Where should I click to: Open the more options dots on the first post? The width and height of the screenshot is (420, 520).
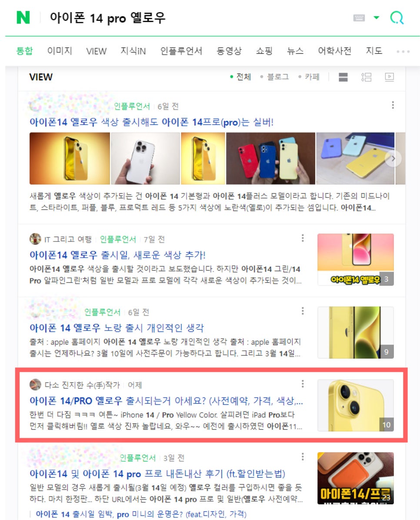tap(393, 105)
